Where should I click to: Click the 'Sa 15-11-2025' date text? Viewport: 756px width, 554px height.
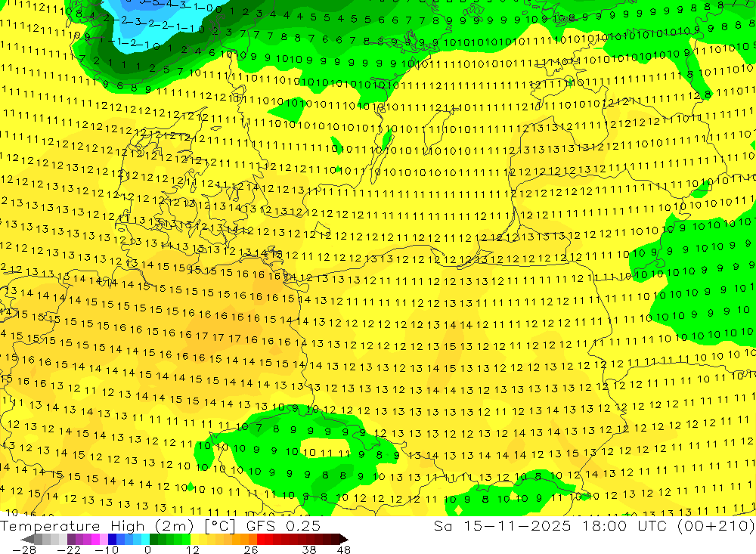coord(502,526)
